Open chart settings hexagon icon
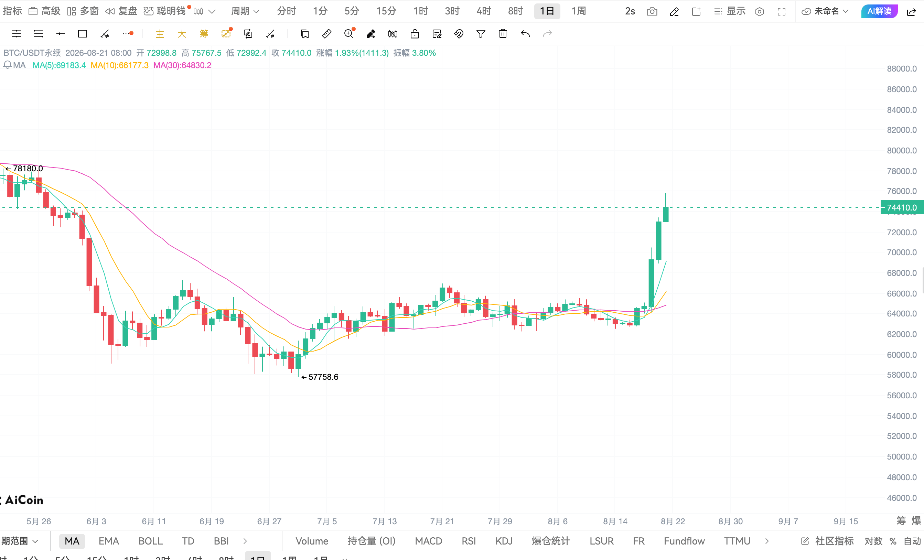This screenshot has height=560, width=924. 759,12
